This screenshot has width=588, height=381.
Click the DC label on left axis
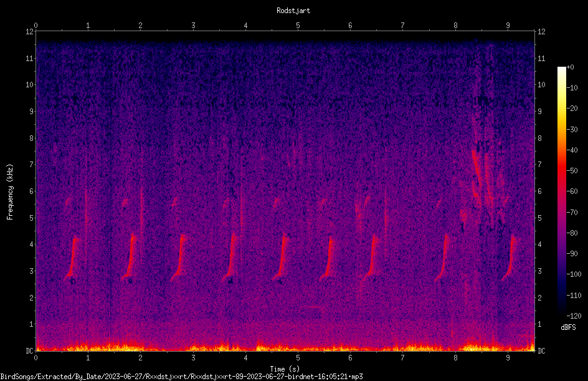(30, 350)
